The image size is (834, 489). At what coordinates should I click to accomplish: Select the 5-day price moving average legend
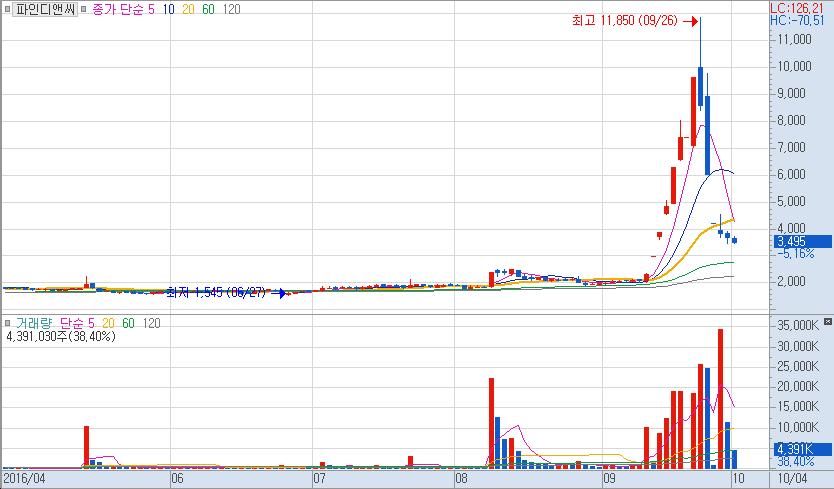(x=152, y=9)
